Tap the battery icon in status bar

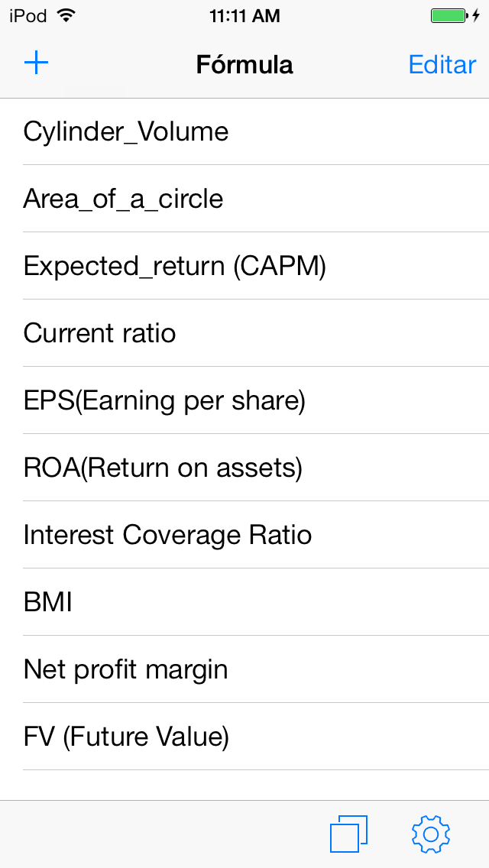(449, 15)
